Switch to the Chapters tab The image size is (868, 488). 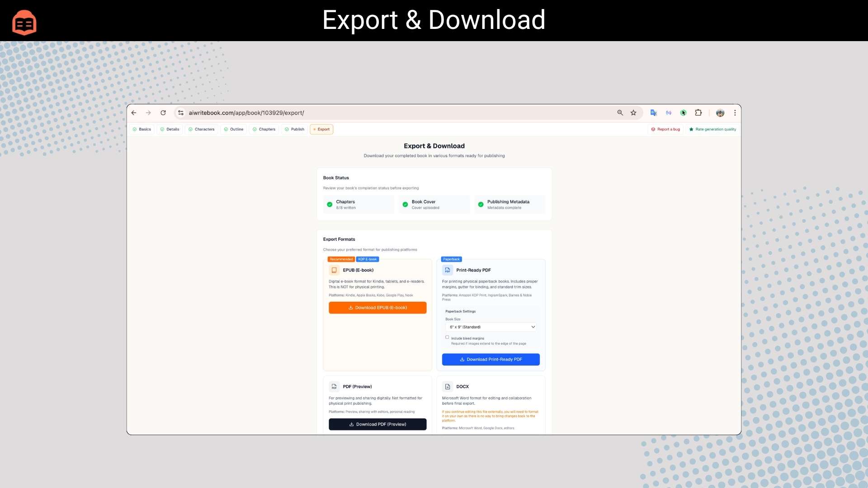(264, 129)
